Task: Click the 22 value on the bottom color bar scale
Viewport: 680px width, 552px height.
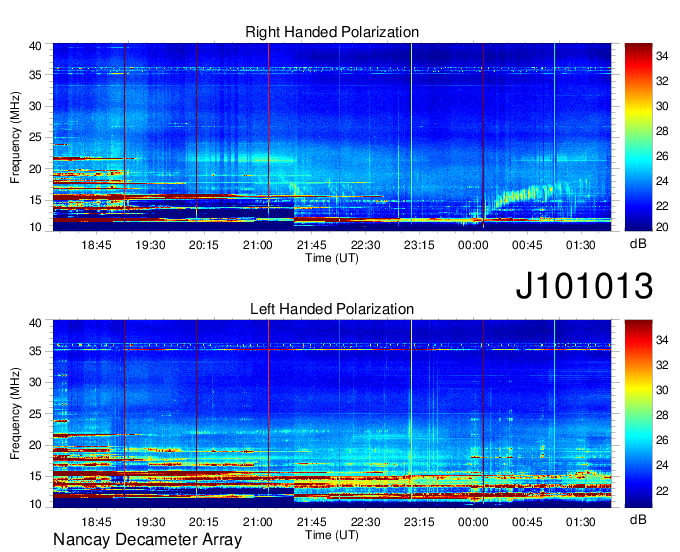Action: point(662,491)
